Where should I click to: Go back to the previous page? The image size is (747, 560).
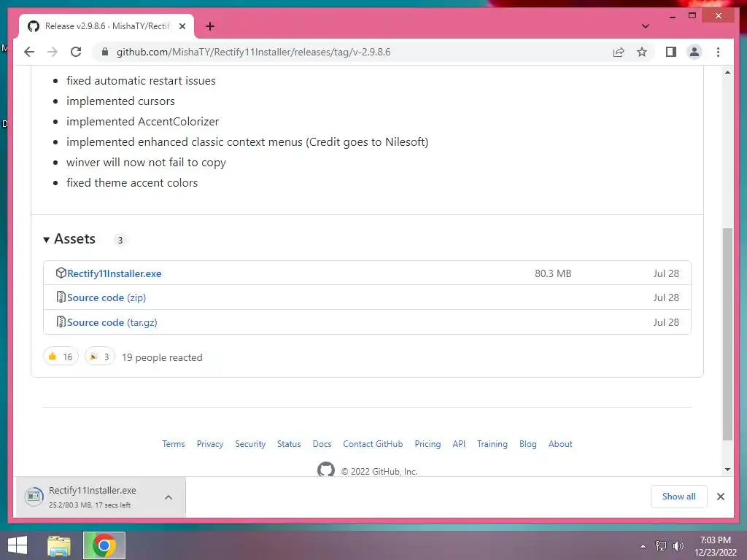29,52
